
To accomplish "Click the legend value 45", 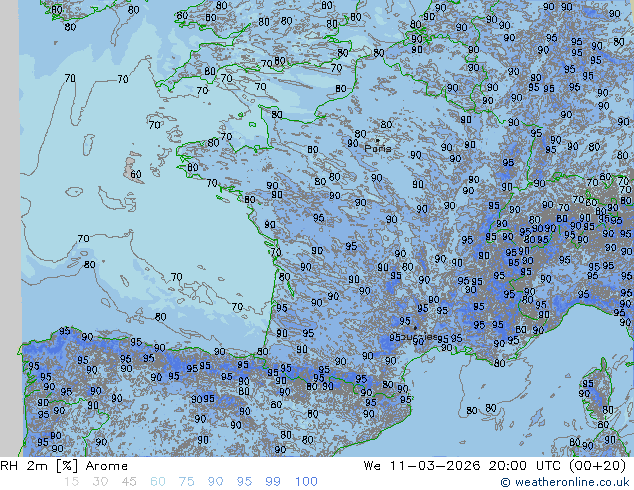I will tap(129, 482).
